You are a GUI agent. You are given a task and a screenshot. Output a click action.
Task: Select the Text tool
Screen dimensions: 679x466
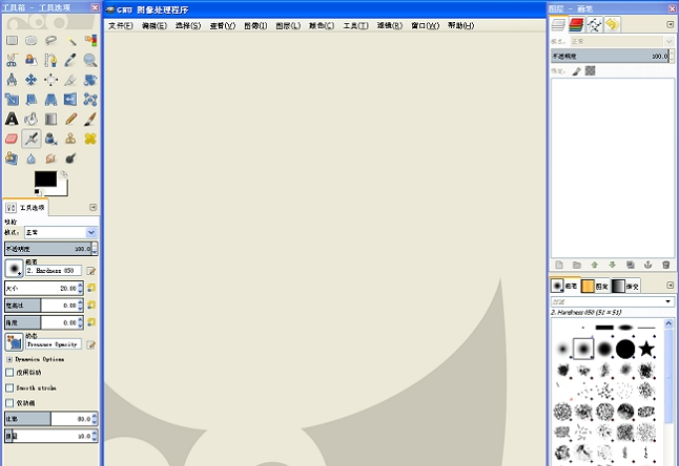point(11,119)
